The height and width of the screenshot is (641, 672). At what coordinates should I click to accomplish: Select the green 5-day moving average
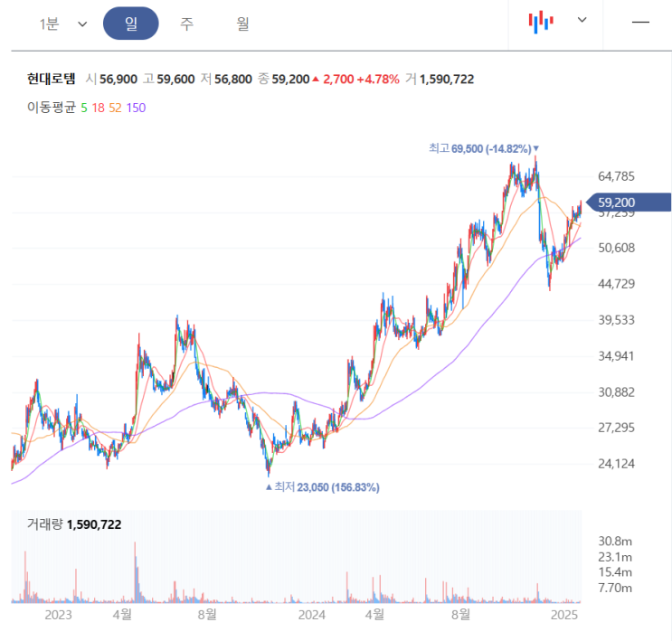tap(84, 108)
